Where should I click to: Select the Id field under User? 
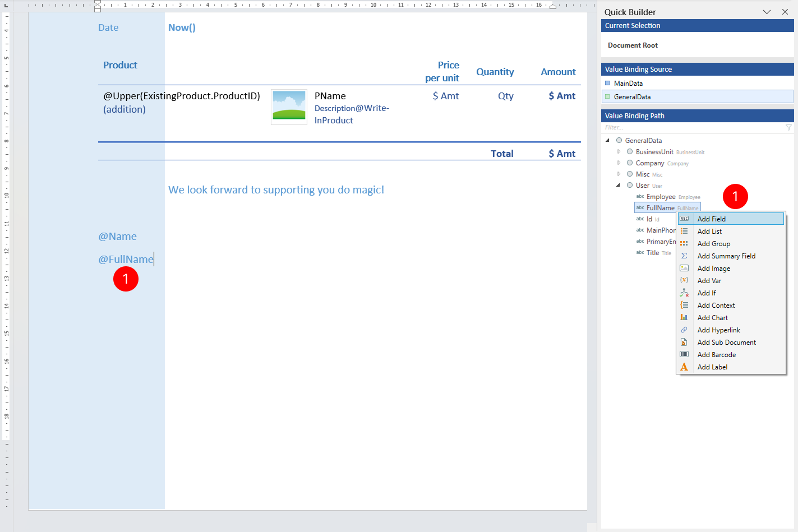(649, 219)
